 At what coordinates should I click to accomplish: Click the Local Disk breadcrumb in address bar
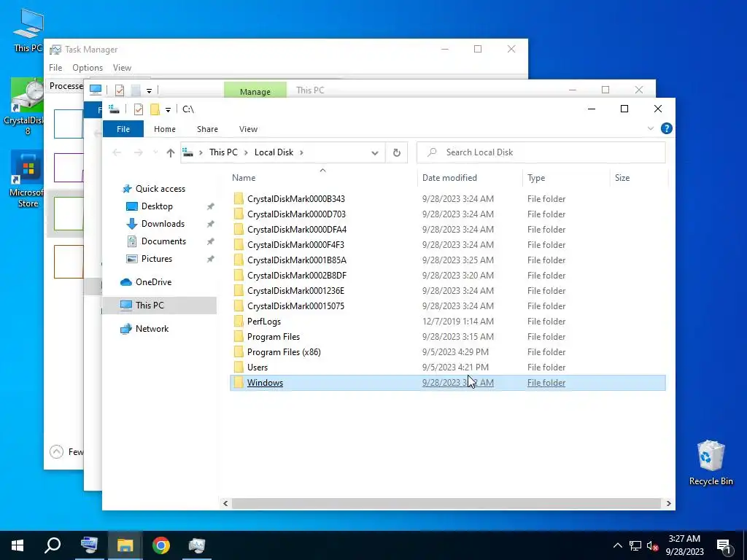coord(274,152)
